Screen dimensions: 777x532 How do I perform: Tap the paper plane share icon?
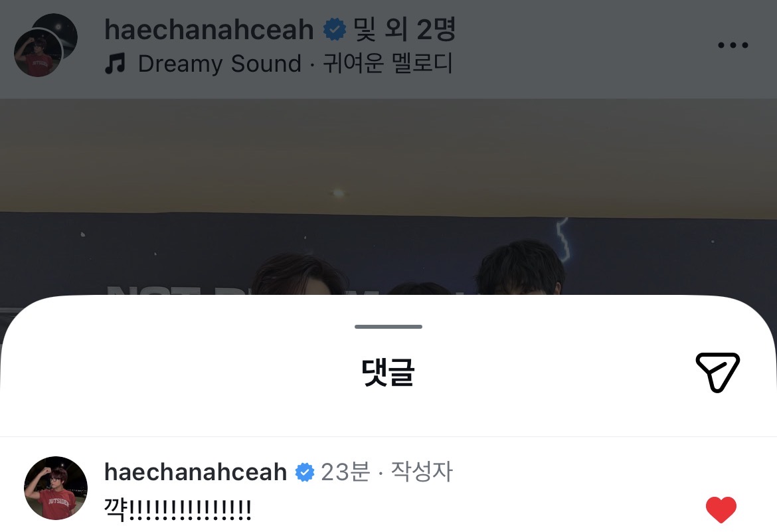(x=717, y=373)
